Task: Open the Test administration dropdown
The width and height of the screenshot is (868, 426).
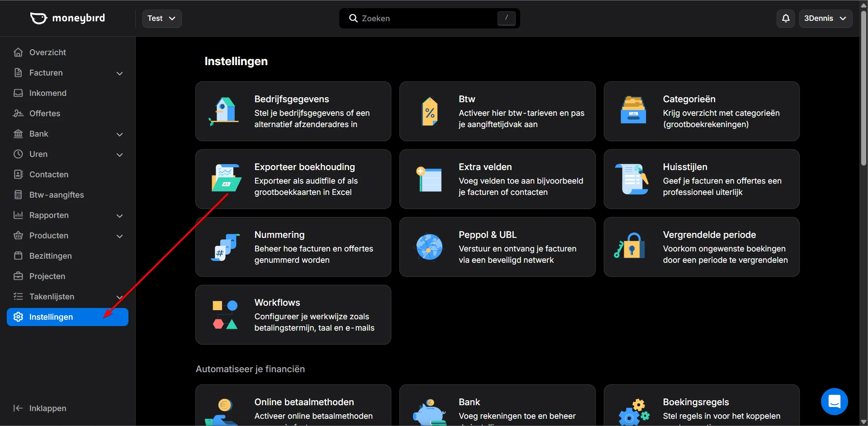Action: pos(161,19)
